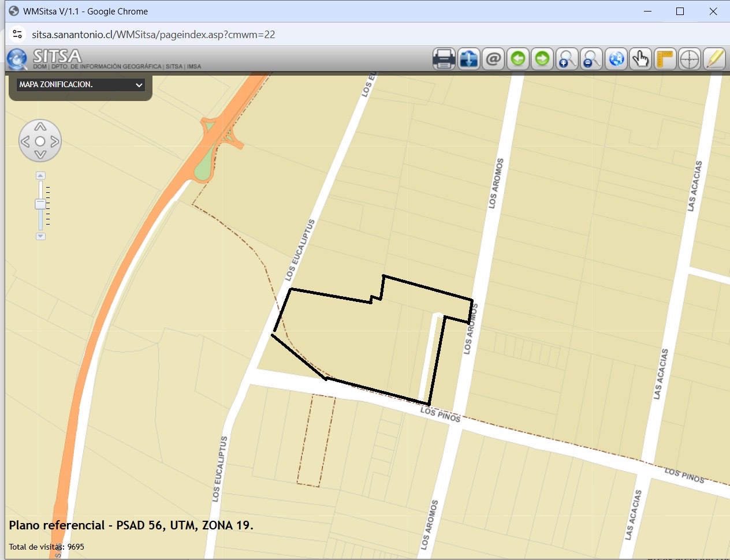Click the blue download arrow icon
The image size is (730, 560).
pos(469,59)
